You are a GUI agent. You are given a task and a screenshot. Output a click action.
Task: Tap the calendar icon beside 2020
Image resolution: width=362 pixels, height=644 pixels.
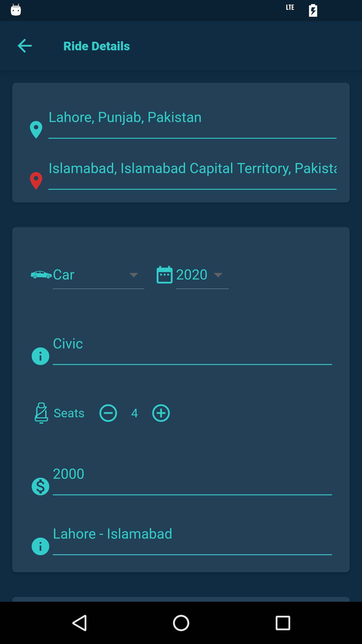[x=164, y=275]
